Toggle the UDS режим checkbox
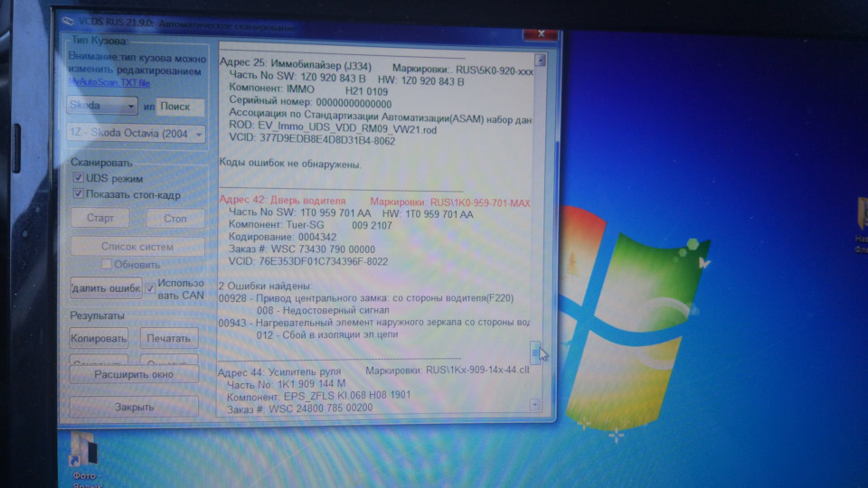This screenshot has width=868, height=488. coord(78,178)
